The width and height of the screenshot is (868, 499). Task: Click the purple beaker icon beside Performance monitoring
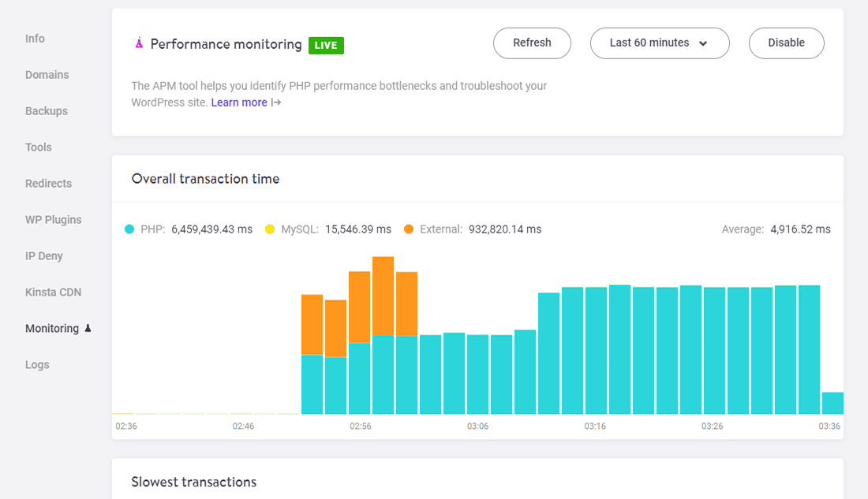tap(137, 43)
